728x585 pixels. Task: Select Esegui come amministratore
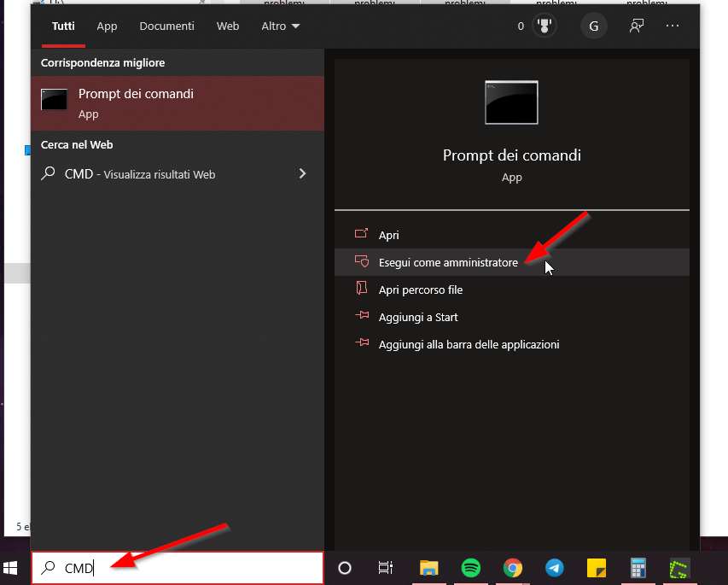point(448,262)
